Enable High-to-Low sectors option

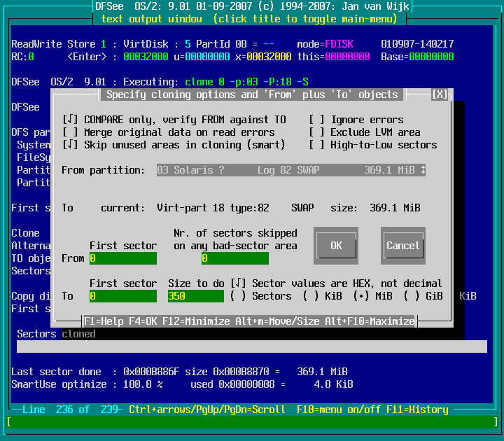click(x=316, y=145)
